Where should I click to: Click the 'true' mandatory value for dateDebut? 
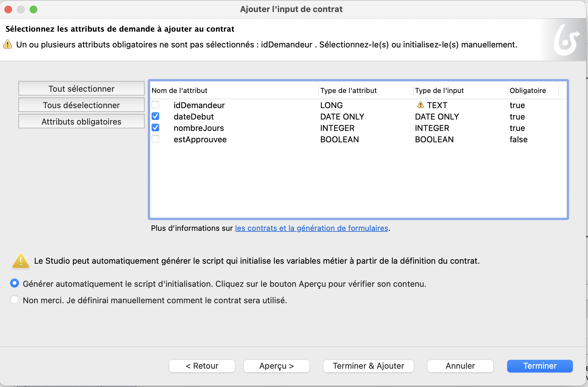click(517, 116)
